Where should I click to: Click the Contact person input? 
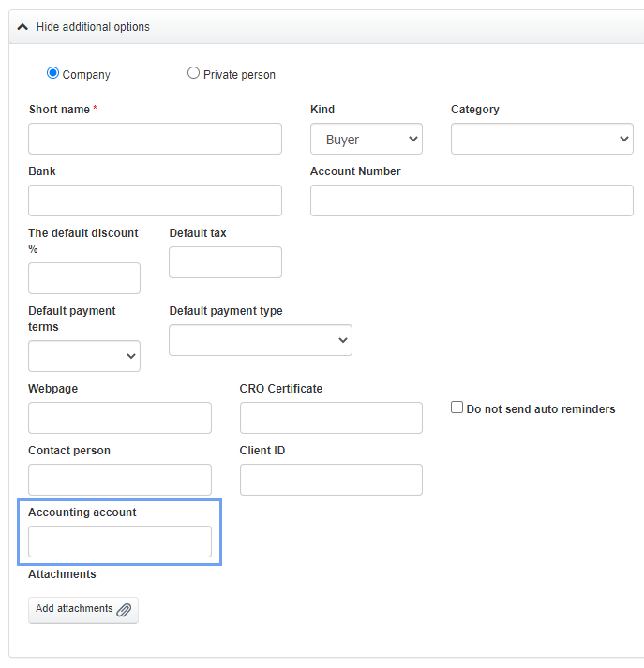click(120, 480)
